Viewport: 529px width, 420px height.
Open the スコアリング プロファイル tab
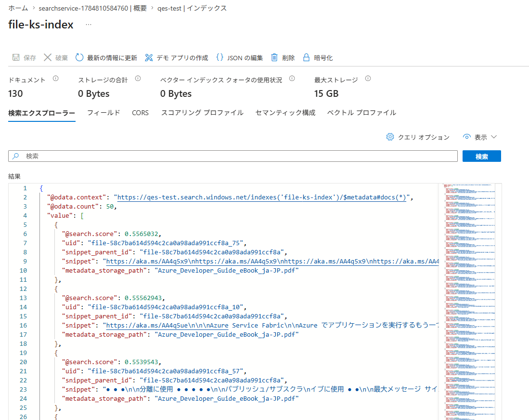coord(202,113)
